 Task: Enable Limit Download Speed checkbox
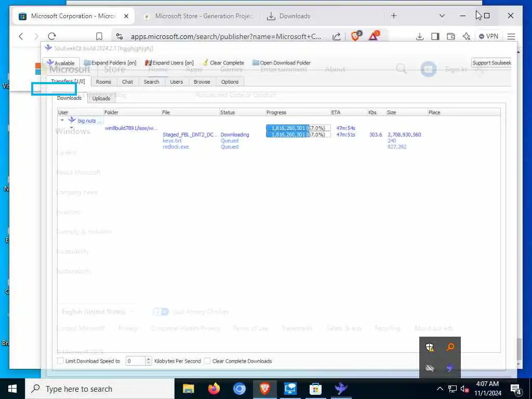(x=60, y=361)
